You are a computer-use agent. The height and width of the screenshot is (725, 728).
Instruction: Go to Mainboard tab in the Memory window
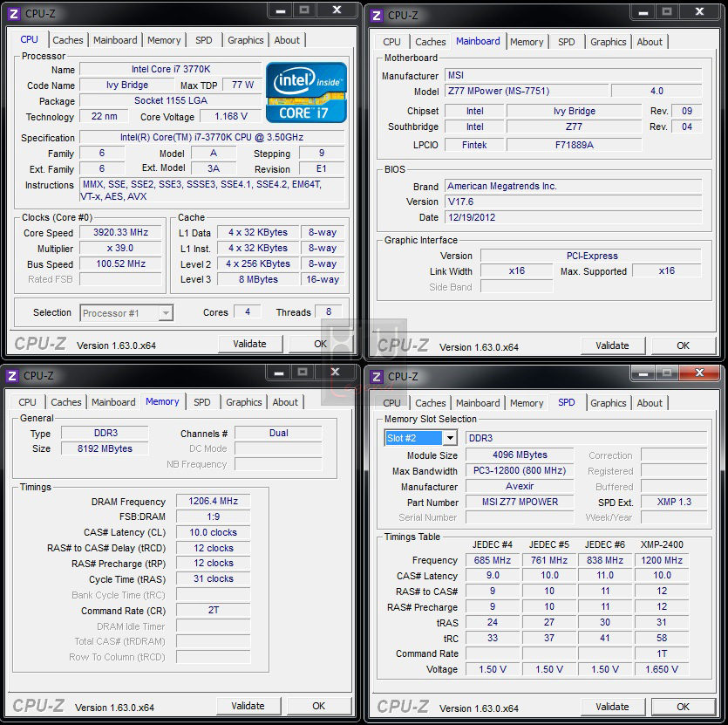pyautogui.click(x=113, y=402)
